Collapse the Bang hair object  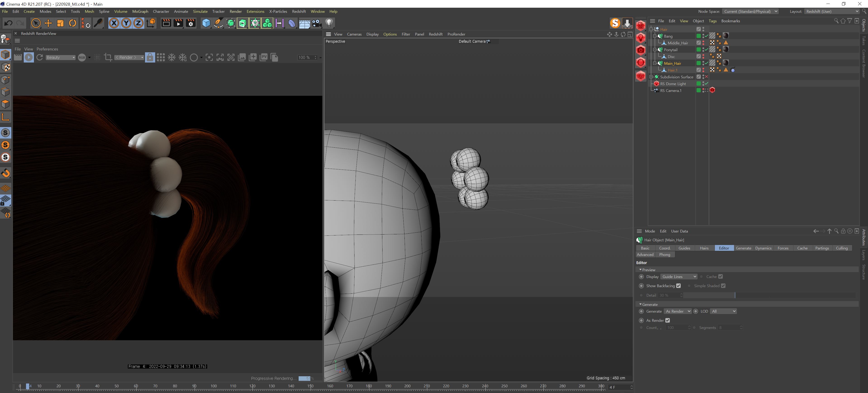point(655,36)
